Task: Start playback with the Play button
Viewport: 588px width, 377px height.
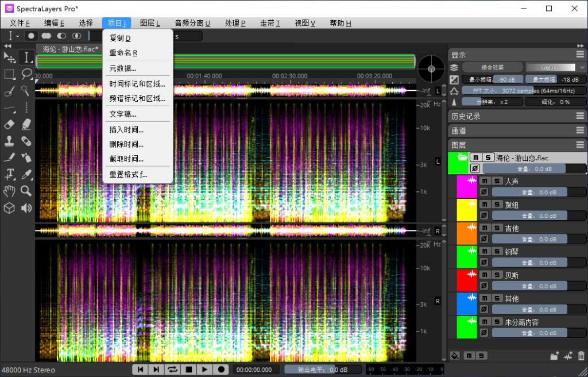Action: (x=205, y=370)
